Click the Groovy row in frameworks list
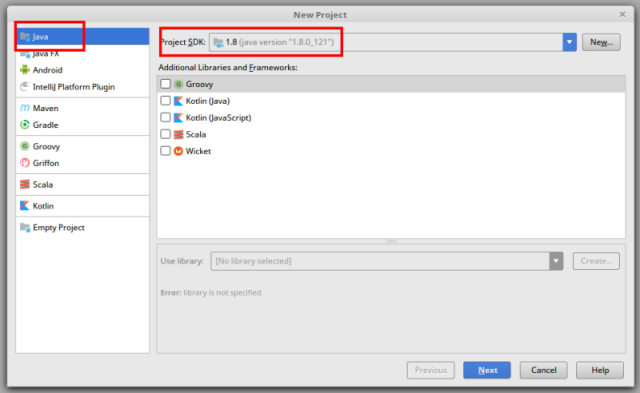The height and width of the screenshot is (393, 640). click(x=391, y=84)
